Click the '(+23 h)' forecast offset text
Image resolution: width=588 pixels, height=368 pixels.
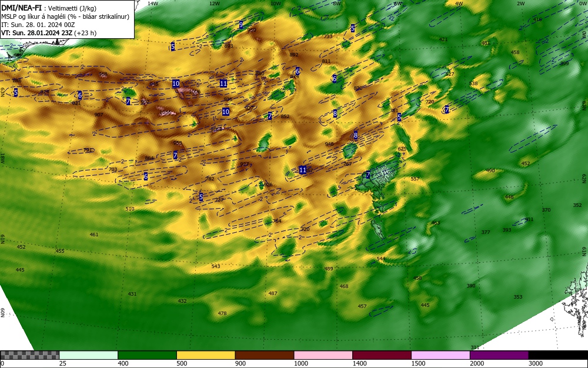[85, 33]
